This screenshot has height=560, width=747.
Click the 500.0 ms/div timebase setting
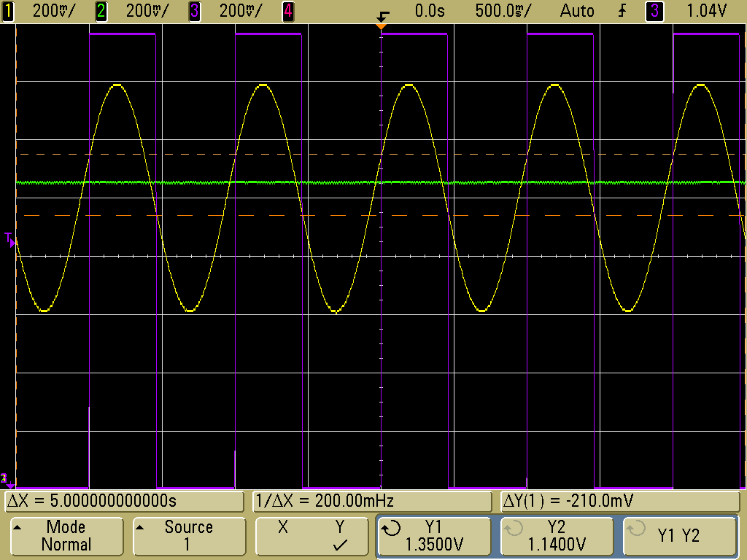pos(503,11)
